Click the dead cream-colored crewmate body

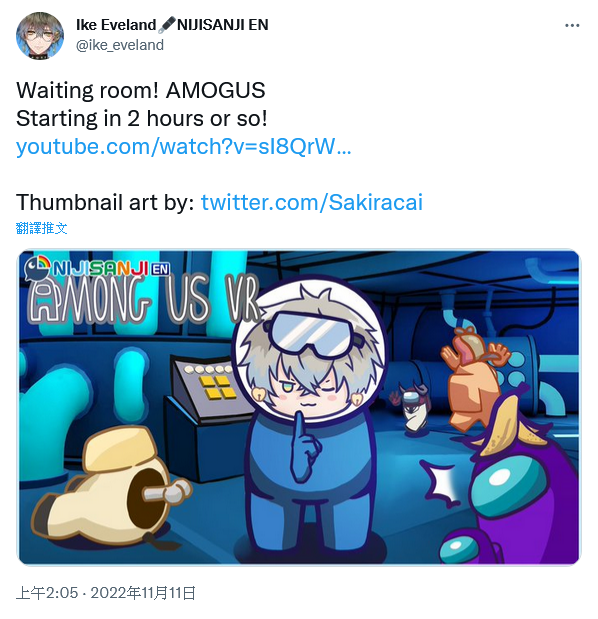pos(109,488)
